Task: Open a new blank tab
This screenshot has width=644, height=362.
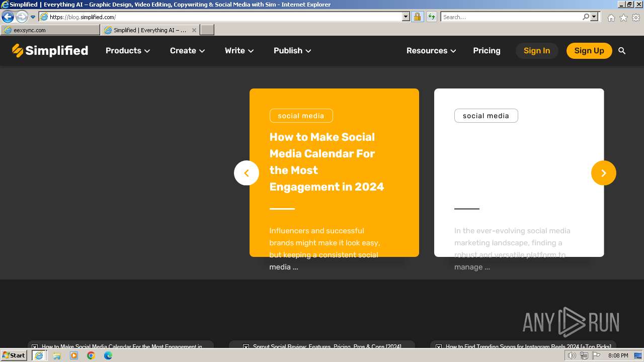Action: pyautogui.click(x=207, y=30)
